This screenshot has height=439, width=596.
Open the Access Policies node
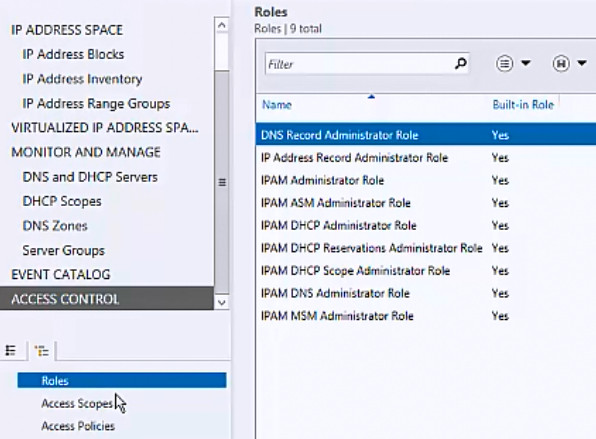click(78, 426)
